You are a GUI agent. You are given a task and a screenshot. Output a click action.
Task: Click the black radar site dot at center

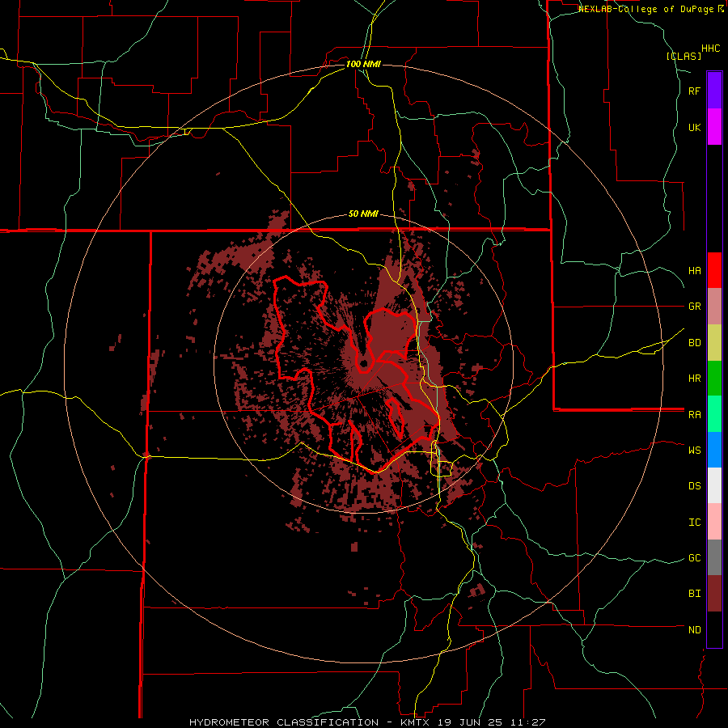point(364,363)
